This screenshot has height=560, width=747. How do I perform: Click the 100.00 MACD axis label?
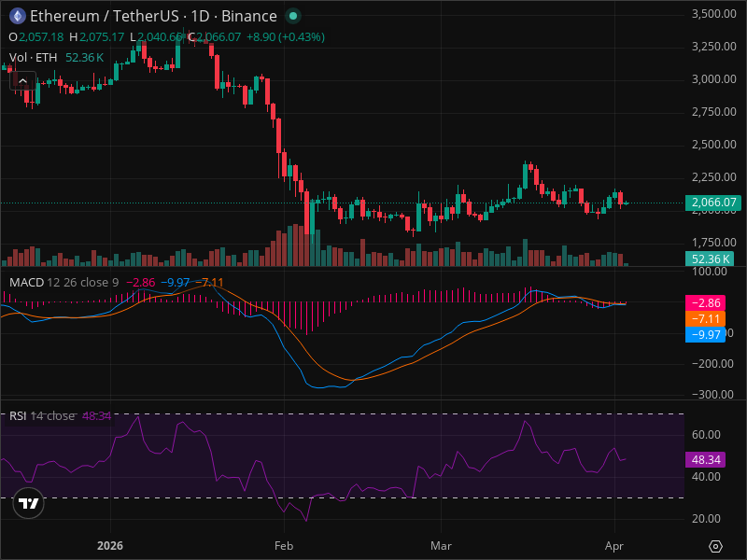point(710,272)
